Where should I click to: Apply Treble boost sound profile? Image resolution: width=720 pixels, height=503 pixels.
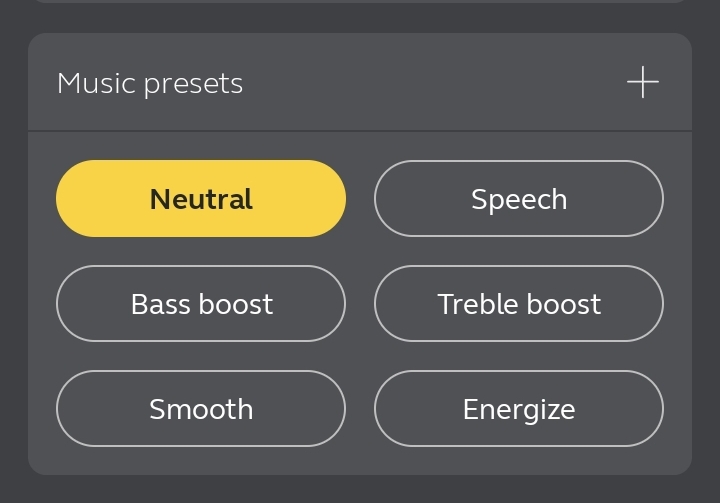pyautogui.click(x=519, y=303)
